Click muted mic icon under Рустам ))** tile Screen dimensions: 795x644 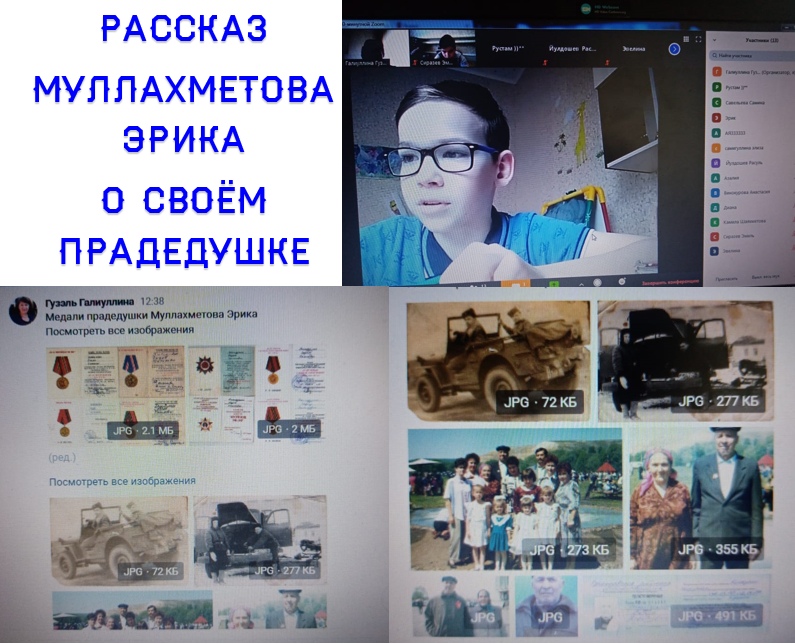click(x=545, y=63)
